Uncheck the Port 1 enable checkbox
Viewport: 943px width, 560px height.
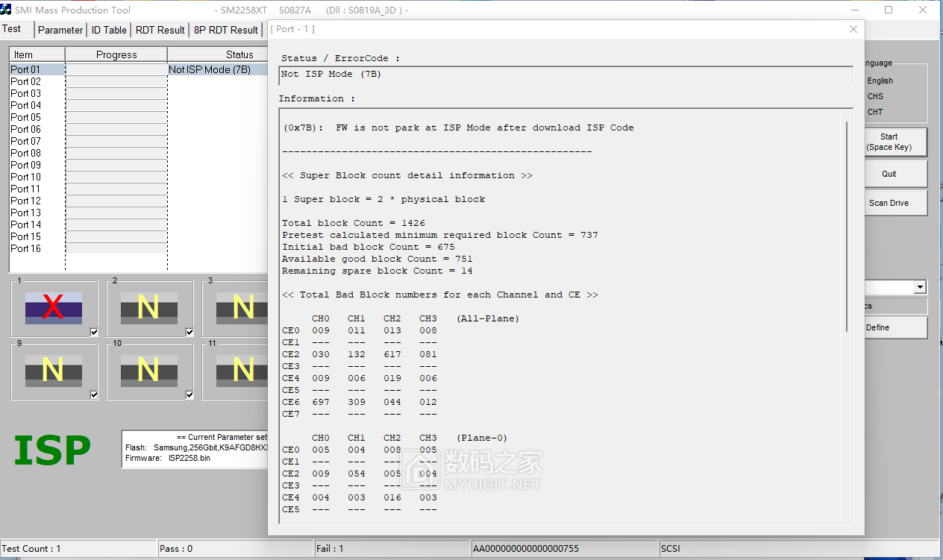click(93, 332)
